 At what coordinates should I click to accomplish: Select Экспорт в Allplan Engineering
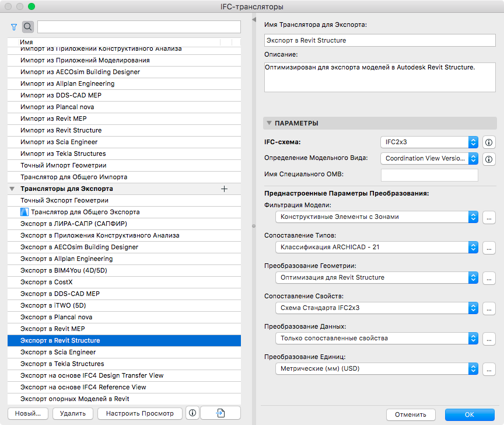pos(124,259)
